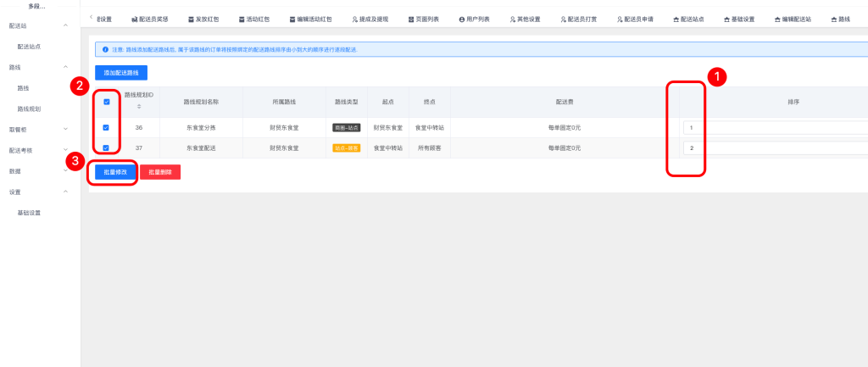868x367 pixels.
Task: Open the 路线规划 sidebar menu item
Action: click(x=29, y=108)
